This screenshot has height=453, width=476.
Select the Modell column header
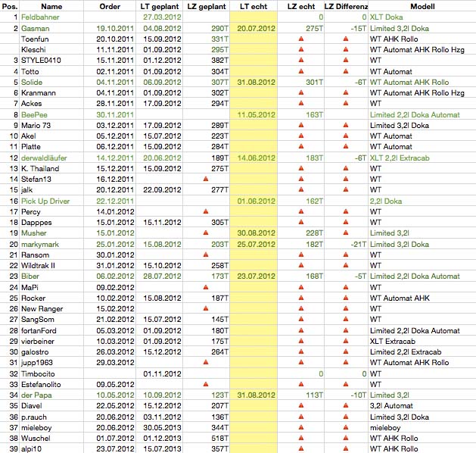coord(422,6)
